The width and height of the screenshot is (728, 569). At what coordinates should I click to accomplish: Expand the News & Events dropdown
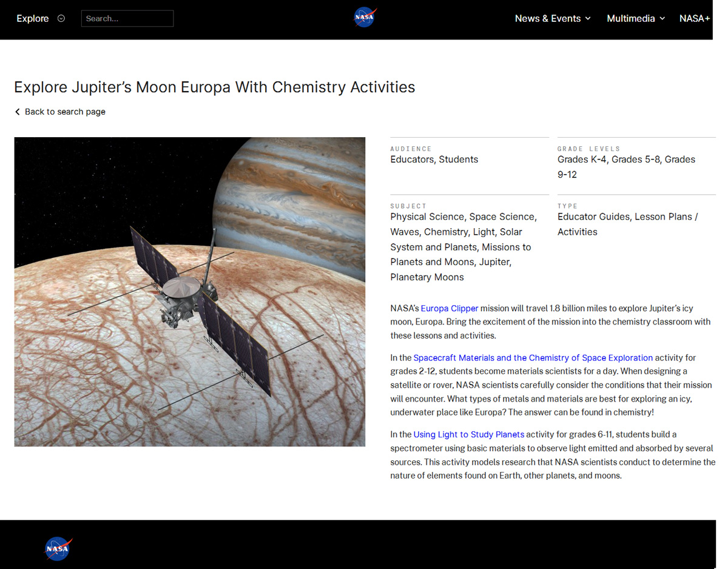(553, 18)
